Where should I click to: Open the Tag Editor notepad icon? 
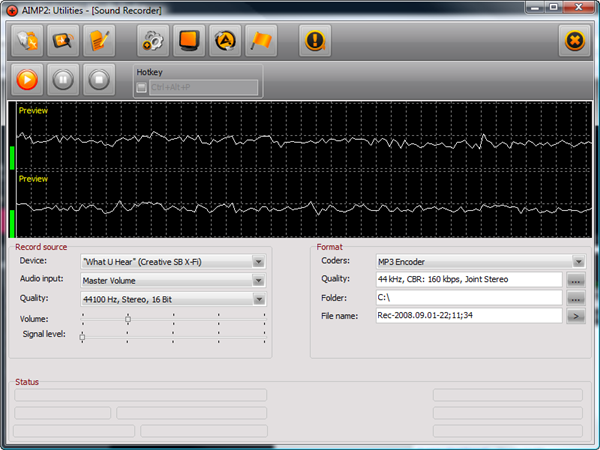(99, 41)
